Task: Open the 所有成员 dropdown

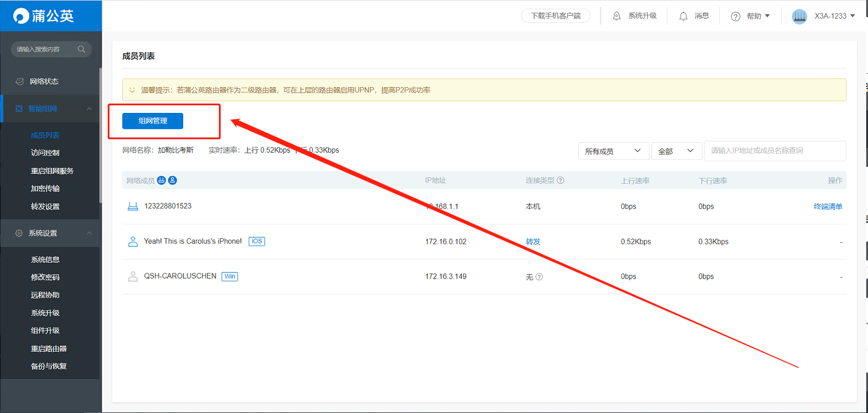Action: pos(613,150)
